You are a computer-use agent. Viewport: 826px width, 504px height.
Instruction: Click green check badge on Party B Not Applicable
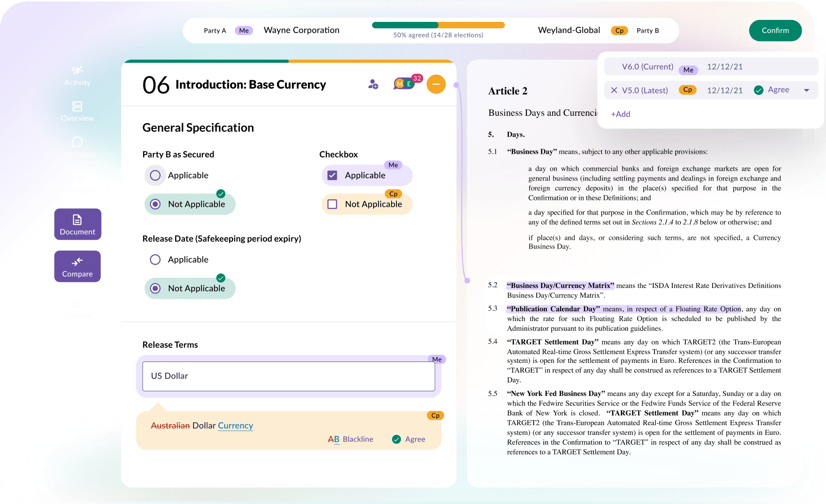[x=221, y=194]
